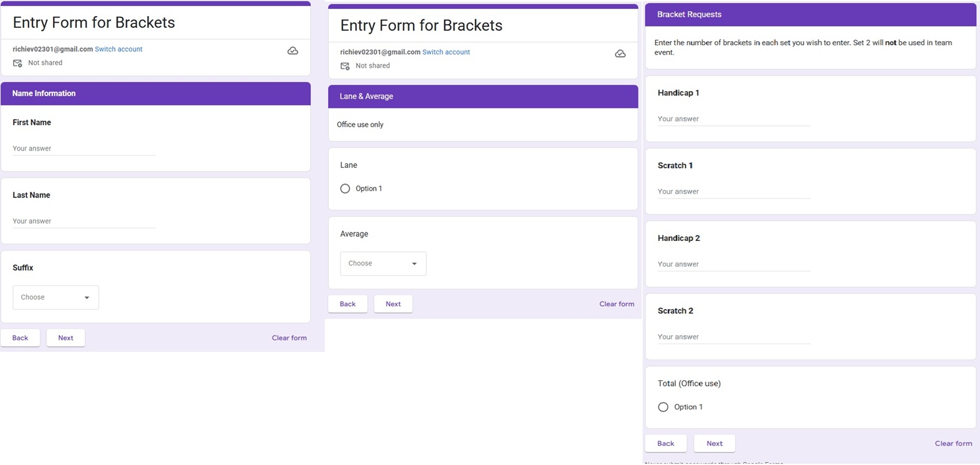Click the cloud saved icon in Lane & Average form
Image resolution: width=980 pixels, height=465 pixels.
click(x=620, y=54)
